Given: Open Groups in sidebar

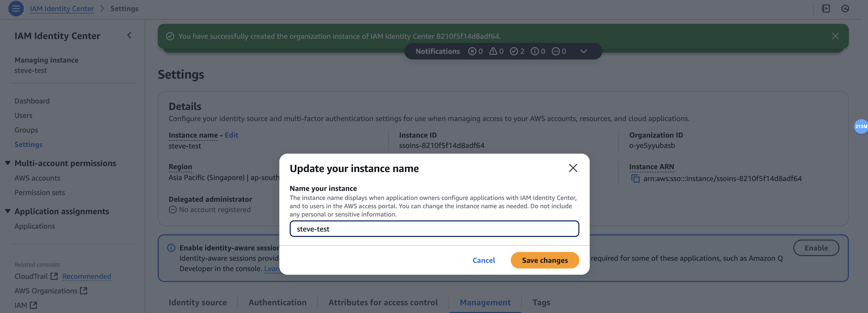Looking at the screenshot, I should (x=26, y=130).
